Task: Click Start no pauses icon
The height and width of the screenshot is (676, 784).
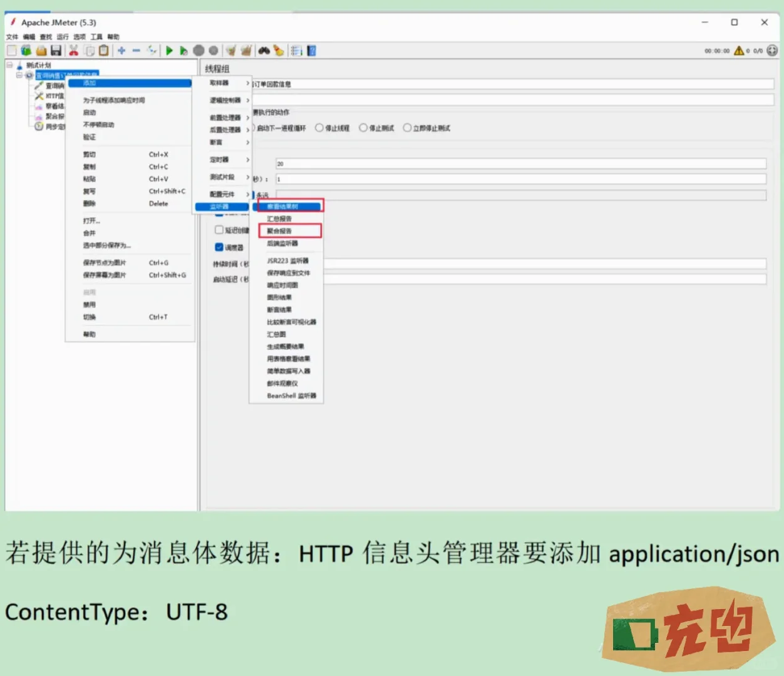Action: click(183, 51)
